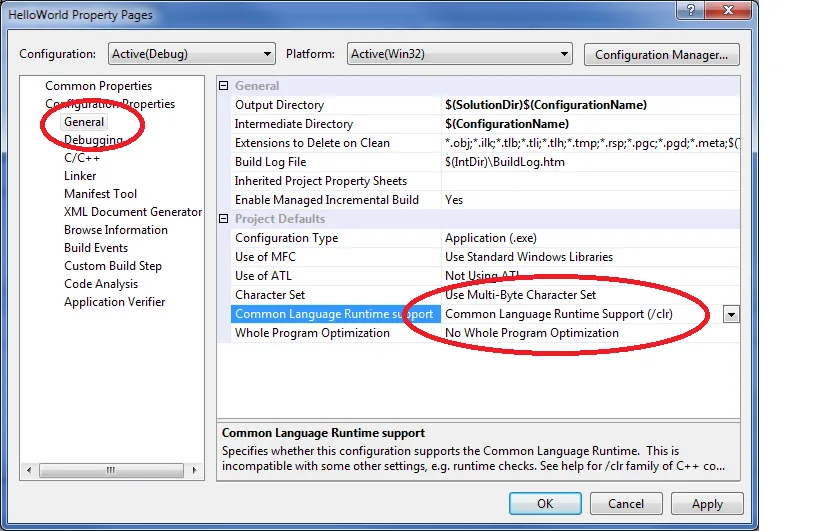The height and width of the screenshot is (531, 819).
Task: Select XML Document Generator in the tree
Action: pos(133,212)
